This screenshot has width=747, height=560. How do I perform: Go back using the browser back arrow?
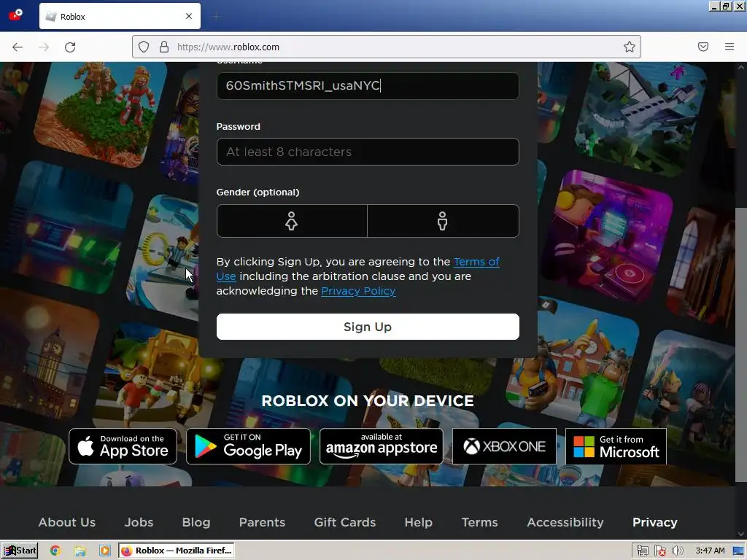(x=18, y=47)
